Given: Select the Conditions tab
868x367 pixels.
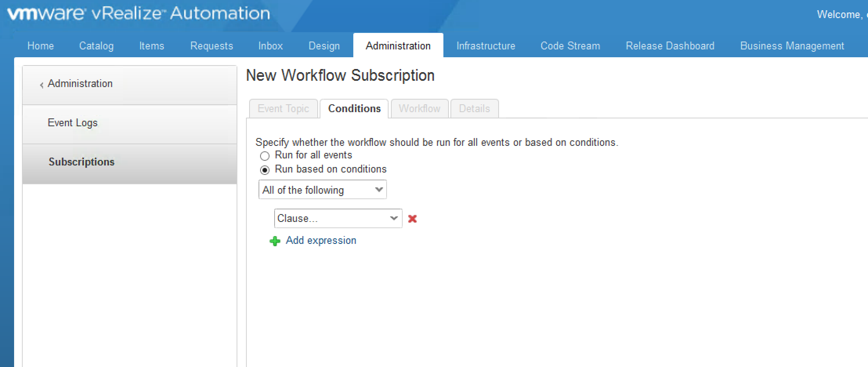Looking at the screenshot, I should tap(354, 109).
